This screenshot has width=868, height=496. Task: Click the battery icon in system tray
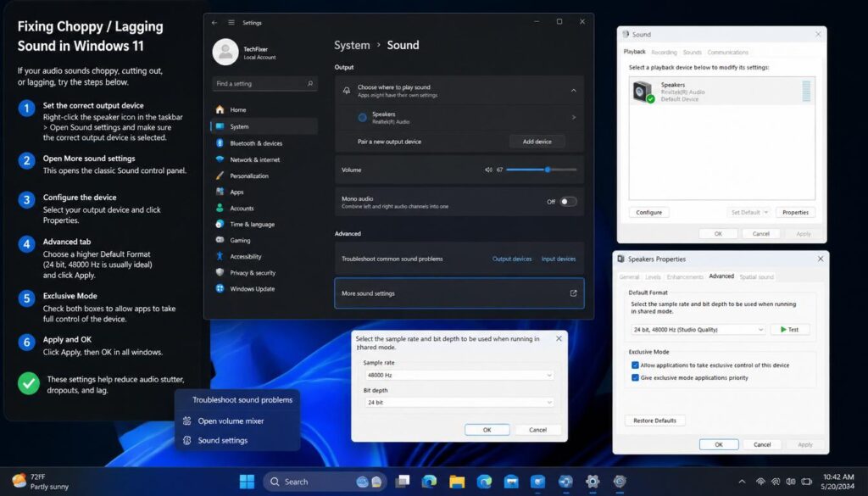(806, 482)
